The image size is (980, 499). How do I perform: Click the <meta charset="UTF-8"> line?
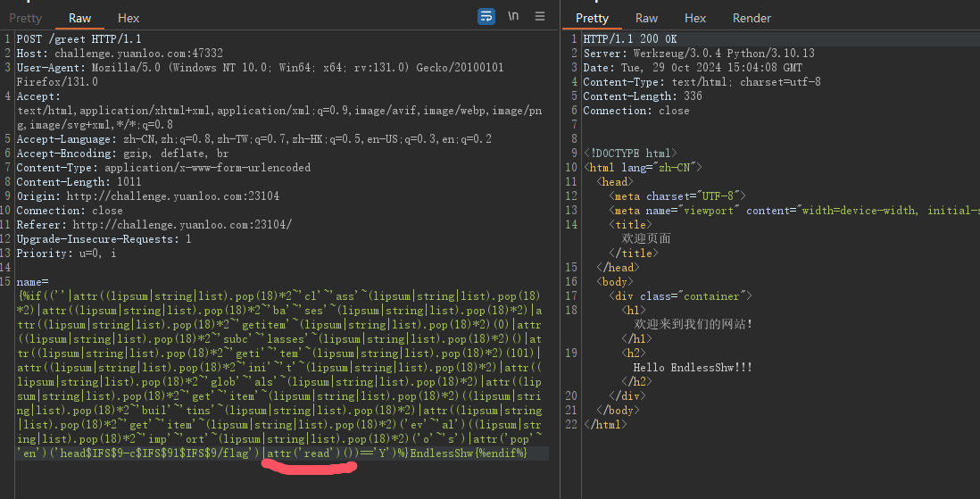677,196
